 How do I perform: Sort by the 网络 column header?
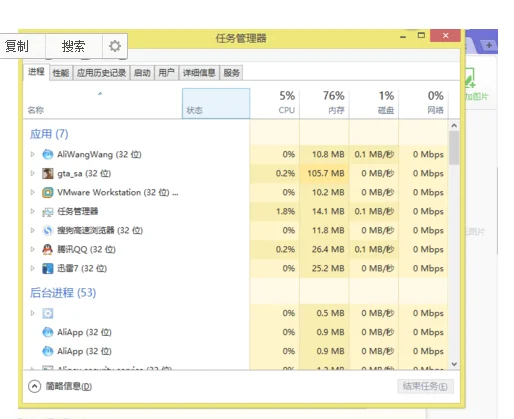423,104
